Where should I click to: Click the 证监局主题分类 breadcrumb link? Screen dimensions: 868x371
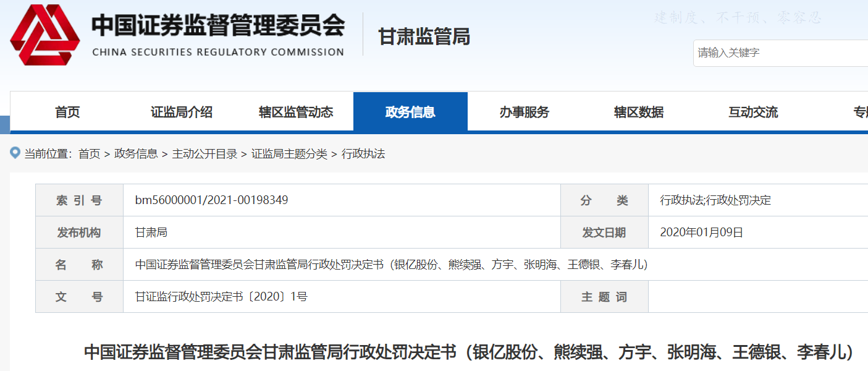[289, 154]
